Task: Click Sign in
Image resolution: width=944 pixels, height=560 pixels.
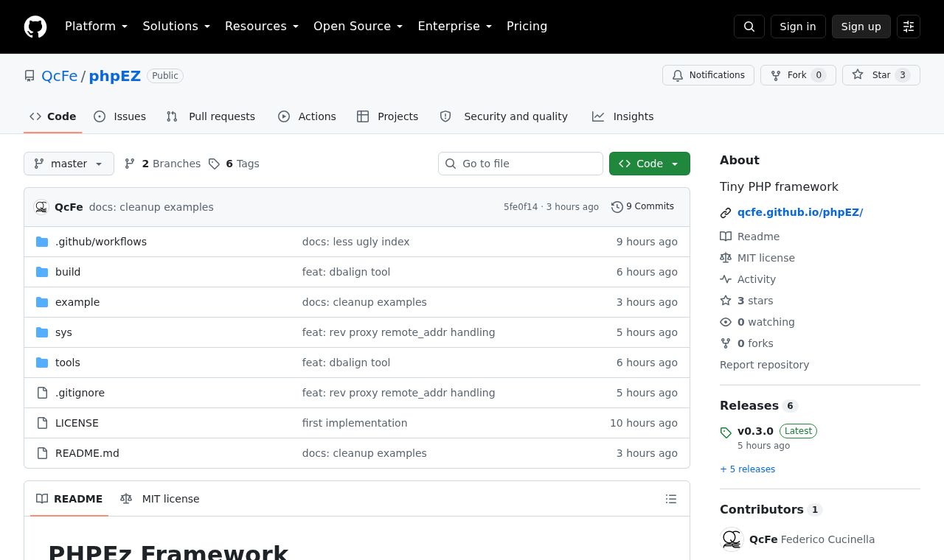Action: point(798,27)
